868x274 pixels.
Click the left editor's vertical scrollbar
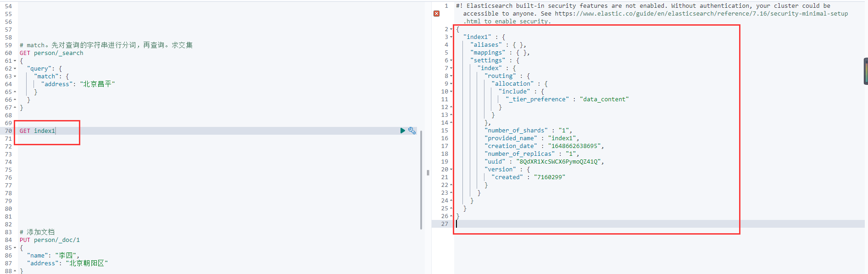click(x=421, y=180)
